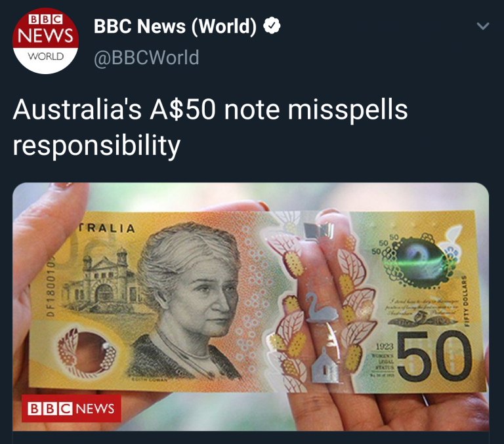Open the BBC News (World) display name
504x444 pixels.
(x=175, y=26)
